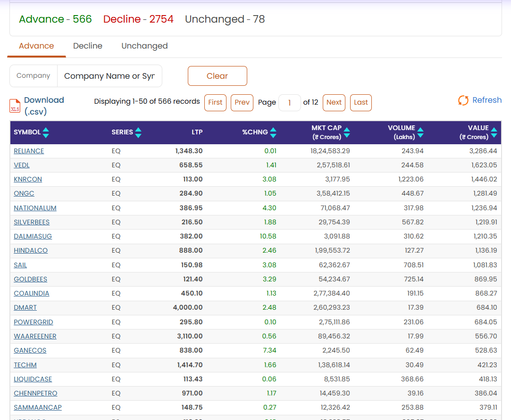Switch to the Decline tab

point(87,46)
